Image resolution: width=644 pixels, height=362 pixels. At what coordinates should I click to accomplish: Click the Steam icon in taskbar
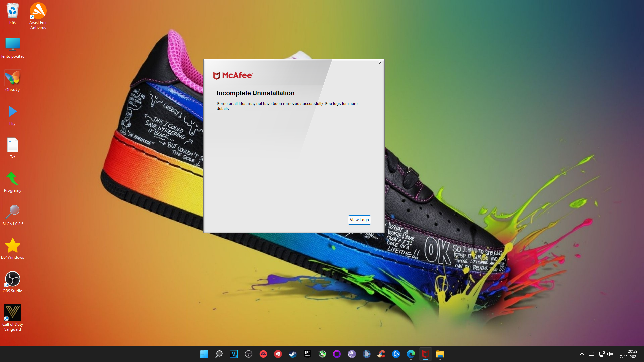[x=292, y=354]
